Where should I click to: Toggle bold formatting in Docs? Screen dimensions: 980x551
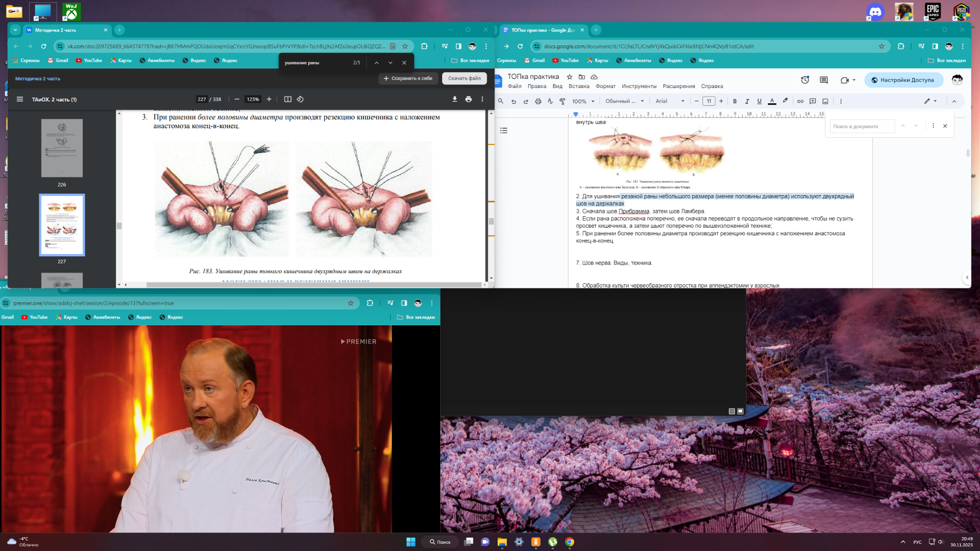(x=735, y=101)
